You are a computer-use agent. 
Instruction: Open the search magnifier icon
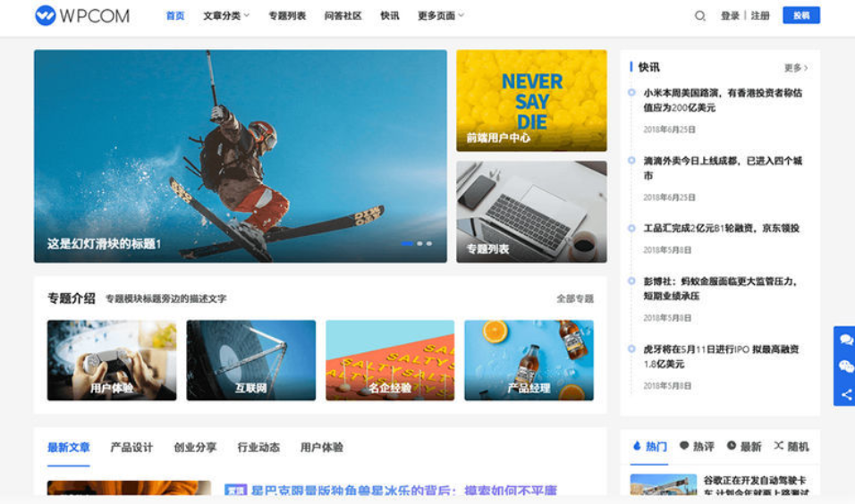click(699, 16)
